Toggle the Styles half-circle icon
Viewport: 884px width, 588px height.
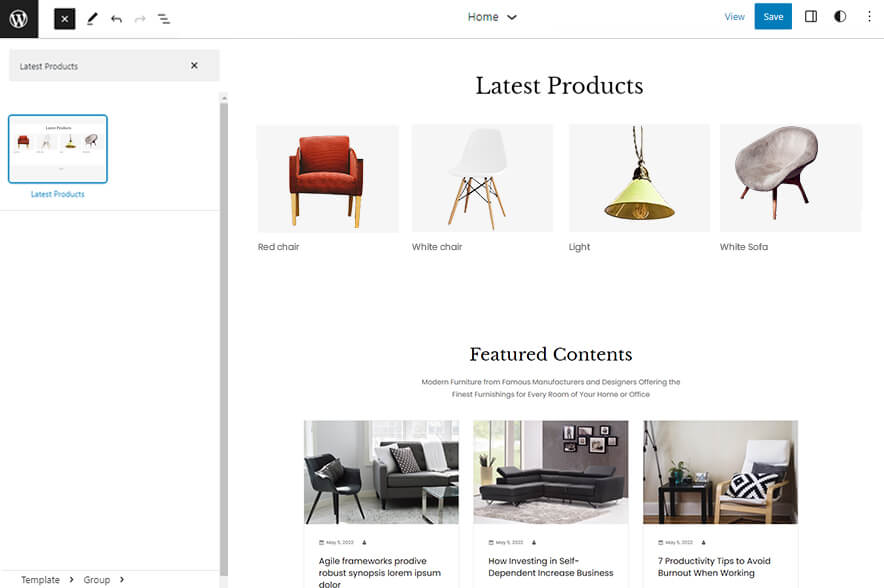click(x=839, y=17)
